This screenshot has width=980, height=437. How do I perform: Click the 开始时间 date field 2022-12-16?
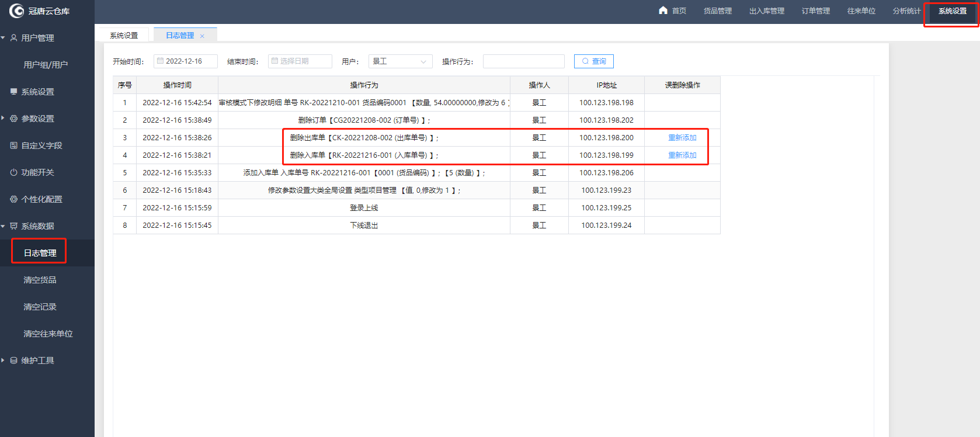(186, 61)
